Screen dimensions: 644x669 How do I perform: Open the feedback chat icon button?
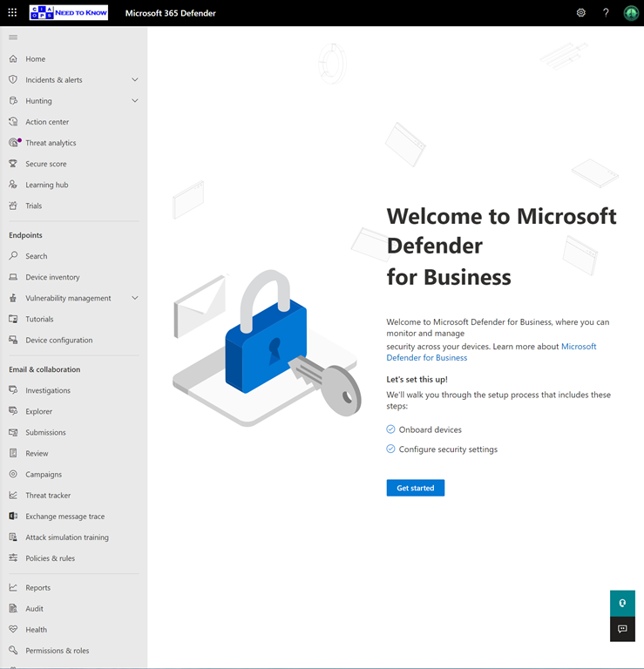click(x=622, y=629)
